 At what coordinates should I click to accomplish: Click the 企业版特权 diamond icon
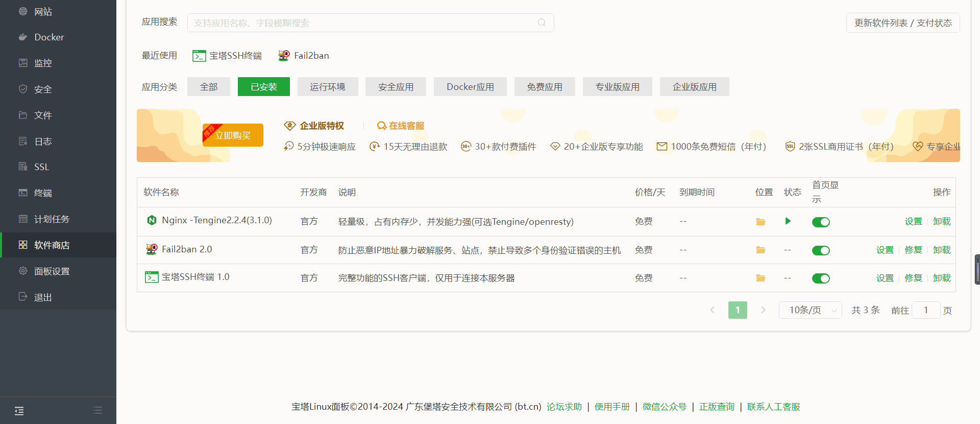290,126
